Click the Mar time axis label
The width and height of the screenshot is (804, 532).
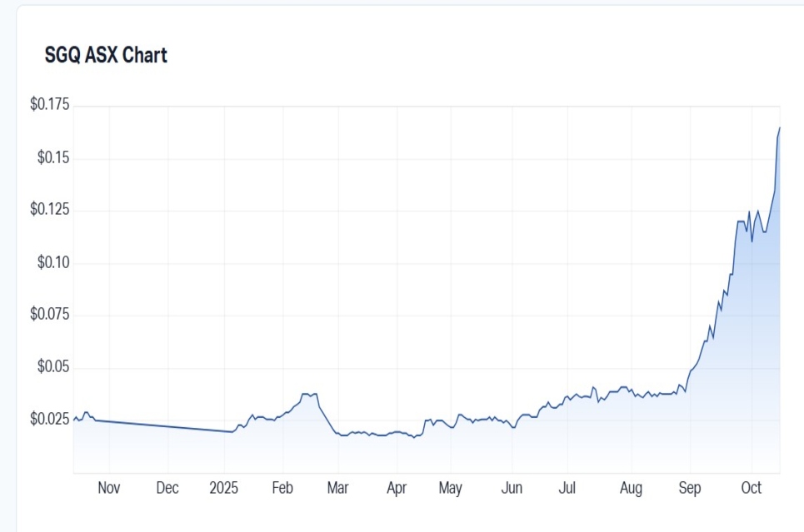tap(337, 489)
